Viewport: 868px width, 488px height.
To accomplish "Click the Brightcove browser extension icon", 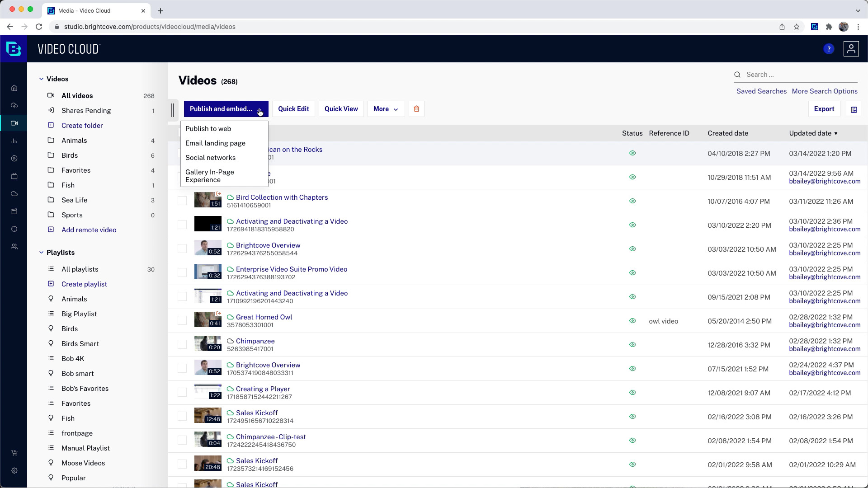I will pos(814,27).
